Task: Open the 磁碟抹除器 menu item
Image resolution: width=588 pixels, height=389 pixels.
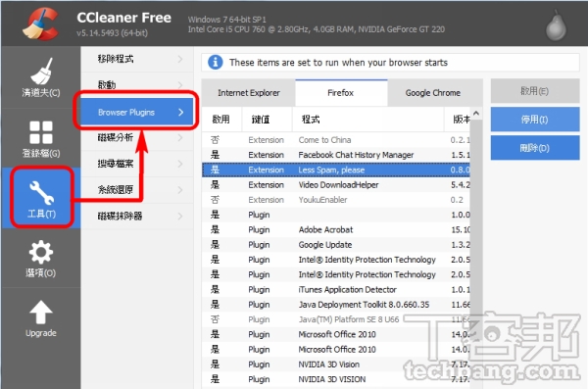Action: tap(137, 217)
